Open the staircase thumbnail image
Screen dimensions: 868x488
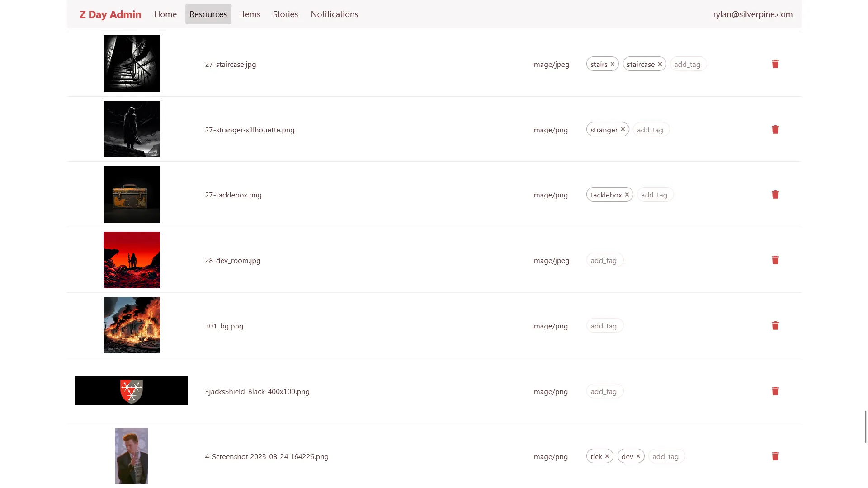tap(132, 63)
